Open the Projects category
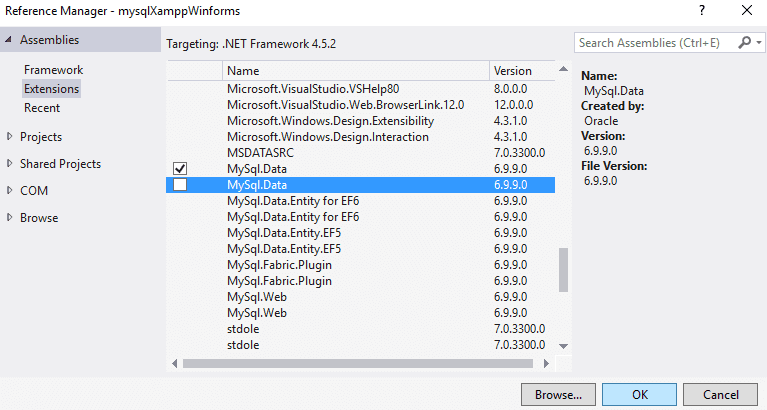 click(41, 137)
